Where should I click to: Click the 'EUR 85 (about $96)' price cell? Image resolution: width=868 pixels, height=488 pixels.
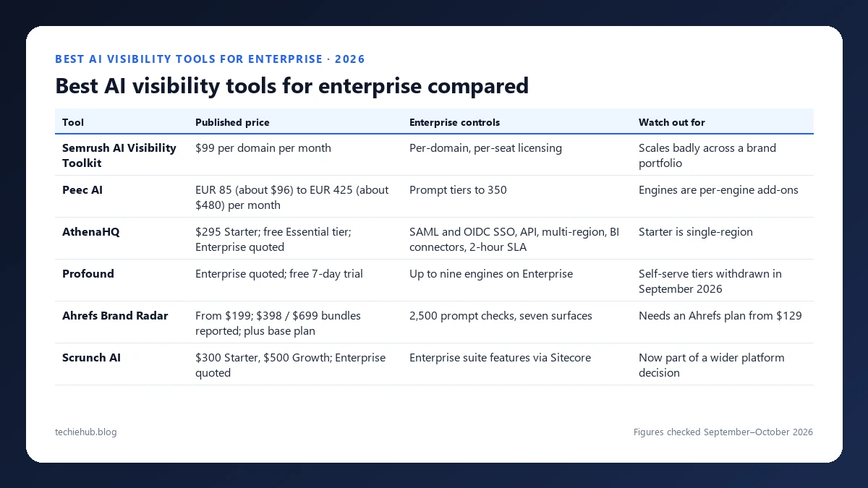coord(292,197)
